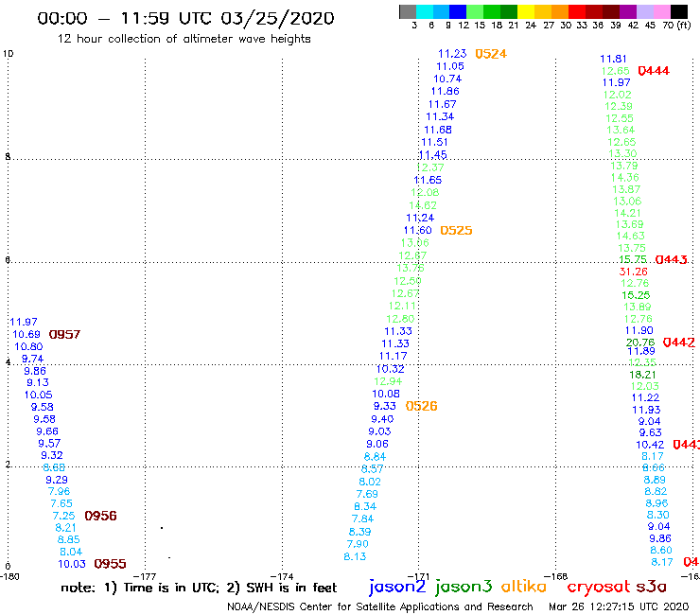Select the lavender swatch in the color scale
Screen dimensions: 700x615
pos(644,11)
